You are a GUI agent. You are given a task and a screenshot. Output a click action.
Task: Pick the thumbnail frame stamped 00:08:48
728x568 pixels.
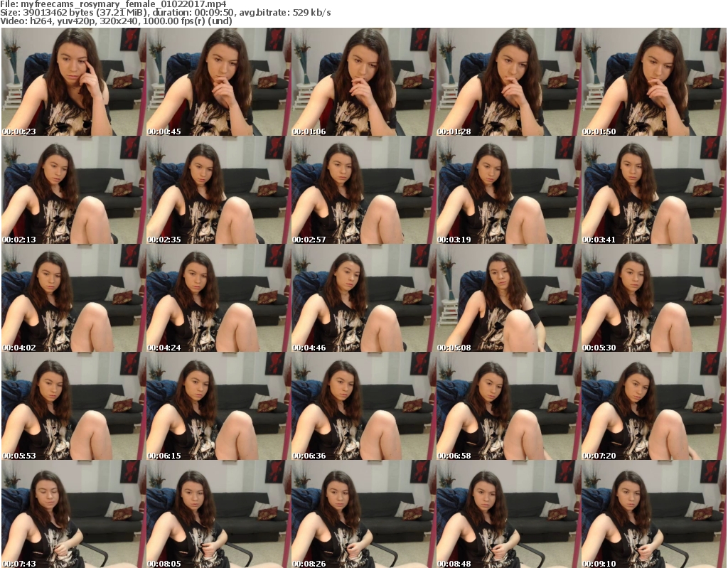click(x=508, y=514)
